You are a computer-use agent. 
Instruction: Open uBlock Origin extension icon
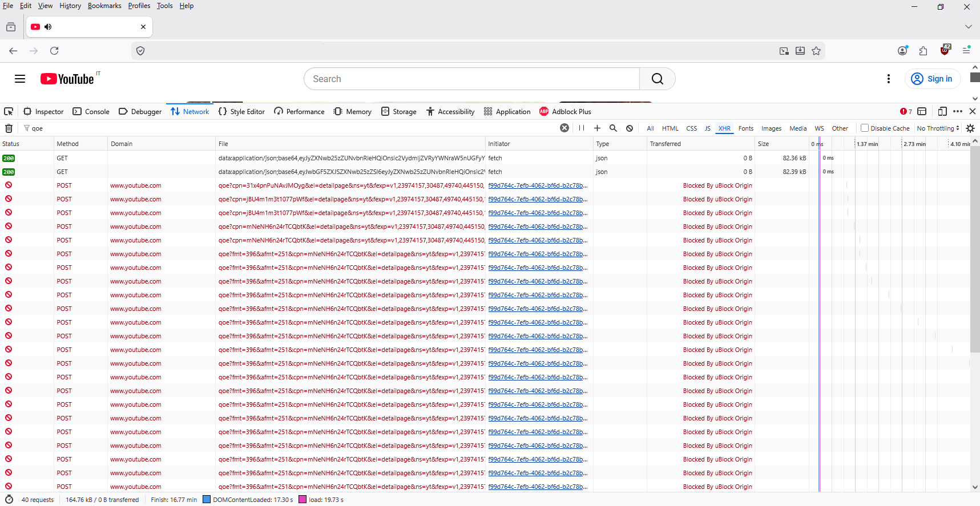coord(945,50)
